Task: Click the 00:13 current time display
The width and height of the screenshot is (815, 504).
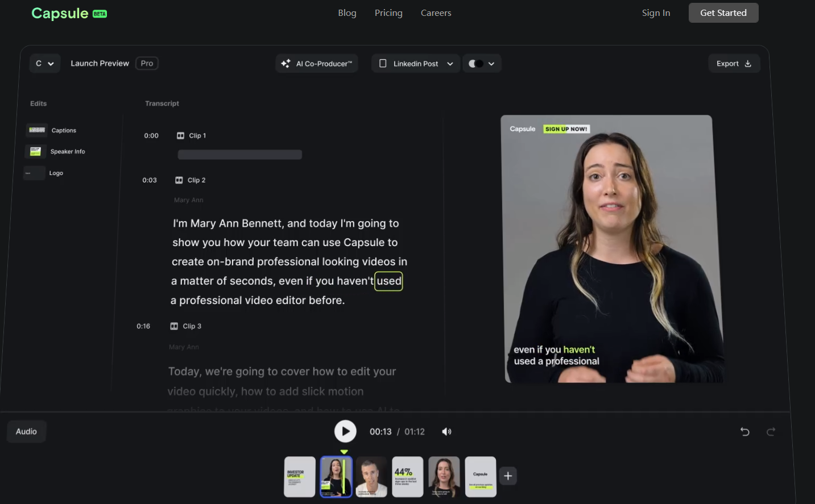Action: pos(380,432)
